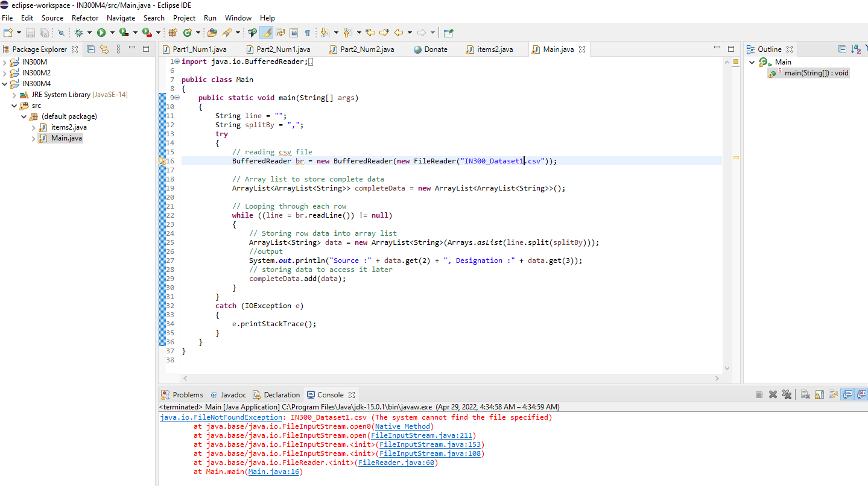Click the New file wizard icon

[x=7, y=33]
